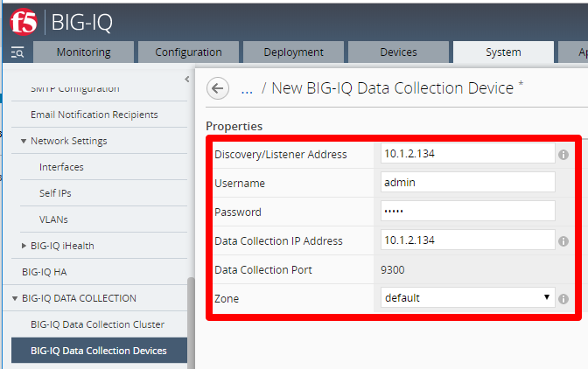Click the back arrow button
Screen dimensions: 588x369
218,88
